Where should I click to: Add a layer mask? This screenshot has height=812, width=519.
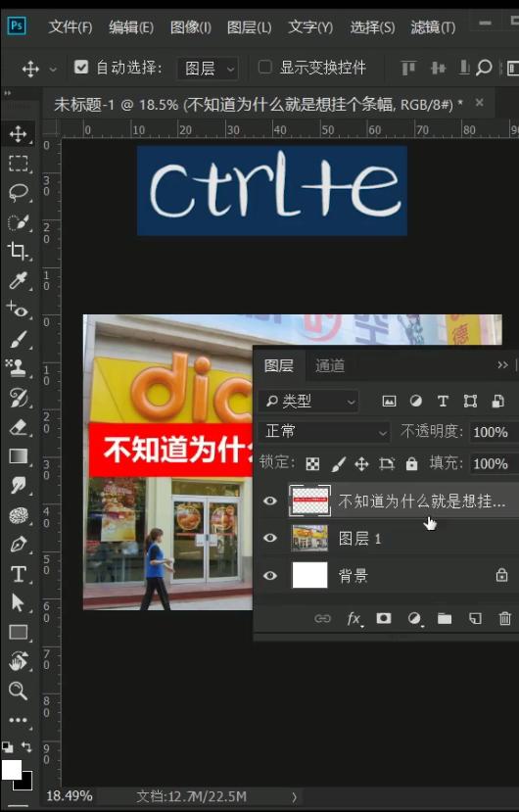[x=384, y=618]
